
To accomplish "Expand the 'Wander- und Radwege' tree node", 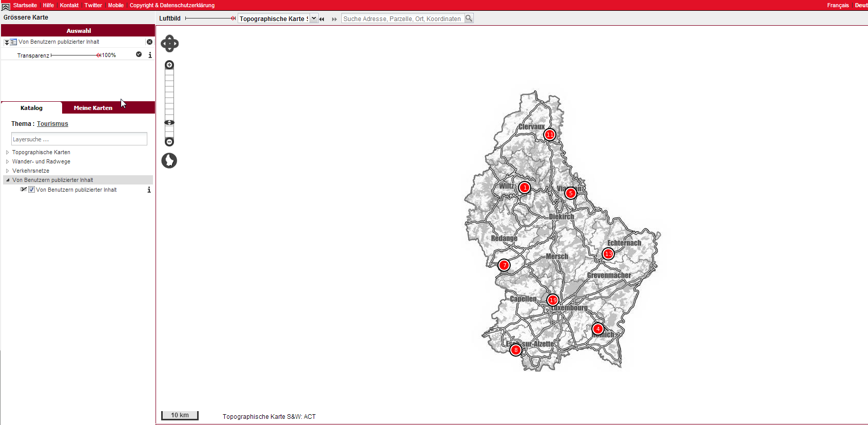I will coord(8,161).
